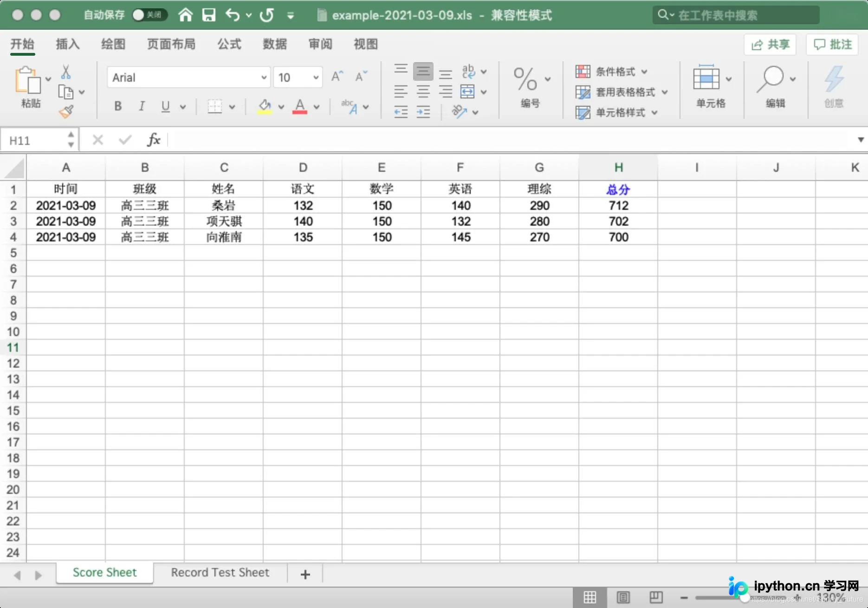This screenshot has height=608, width=868.
Task: Click the paste clipboard icon
Action: tap(28, 80)
